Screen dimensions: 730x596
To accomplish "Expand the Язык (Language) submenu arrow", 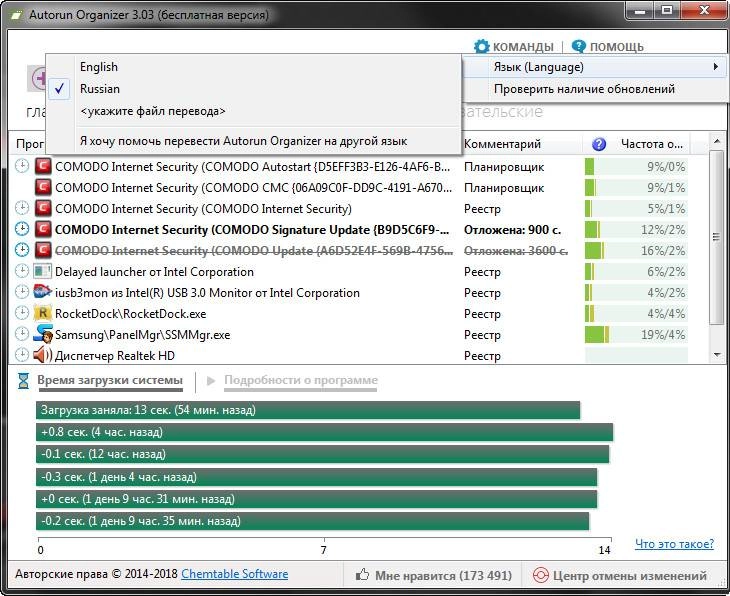I will coord(716,67).
